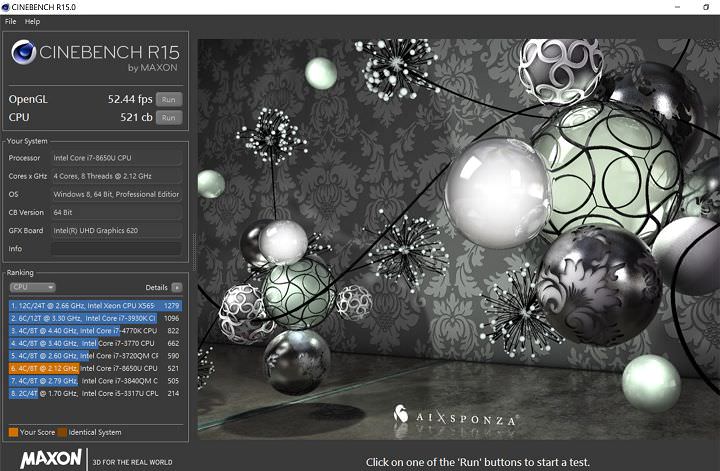Open the File menu
The width and height of the screenshot is (720, 471).
(x=11, y=21)
